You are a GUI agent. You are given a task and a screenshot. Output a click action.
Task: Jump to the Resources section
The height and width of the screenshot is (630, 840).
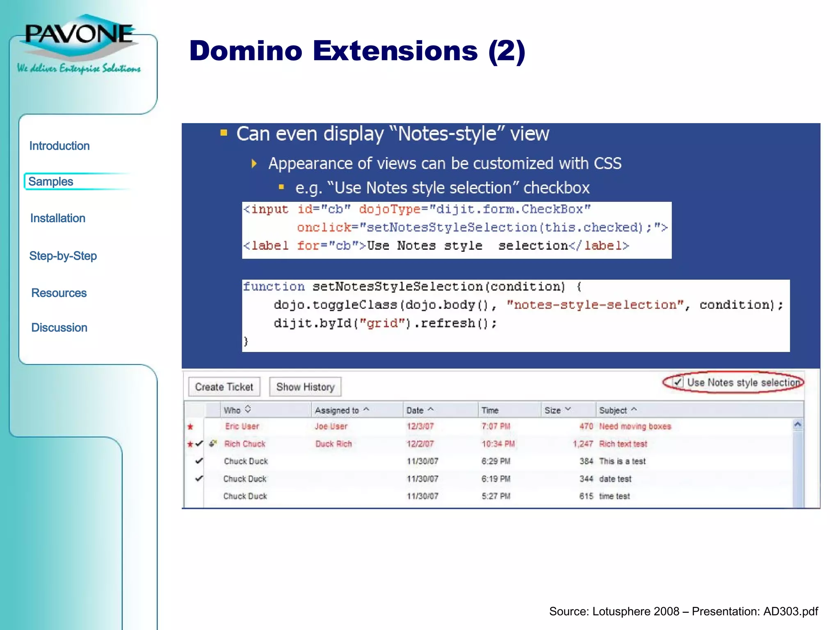pyautogui.click(x=59, y=293)
